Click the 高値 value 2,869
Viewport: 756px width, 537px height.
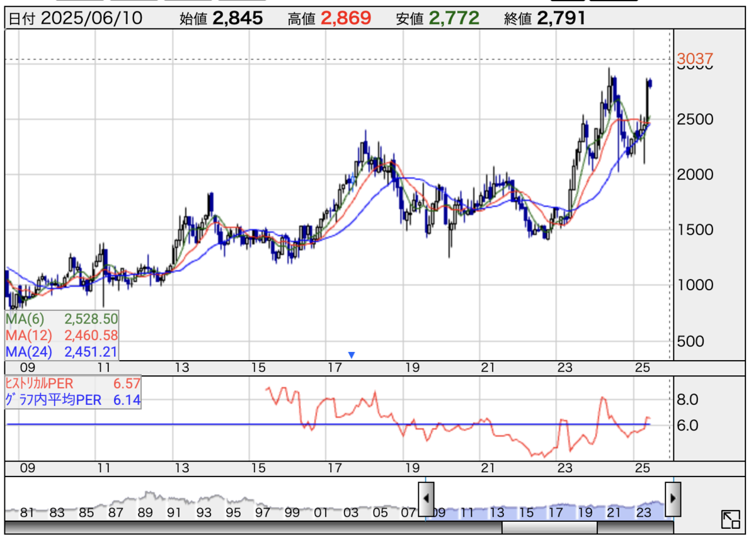click(x=346, y=19)
